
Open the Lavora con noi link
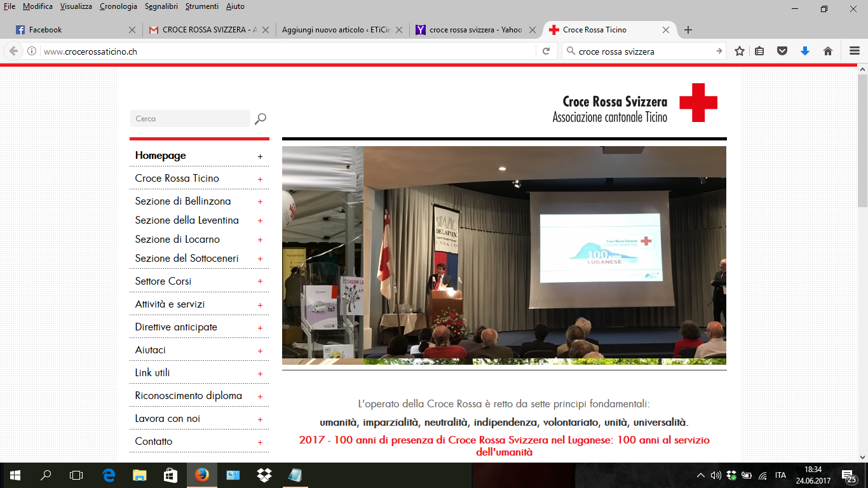pos(168,419)
